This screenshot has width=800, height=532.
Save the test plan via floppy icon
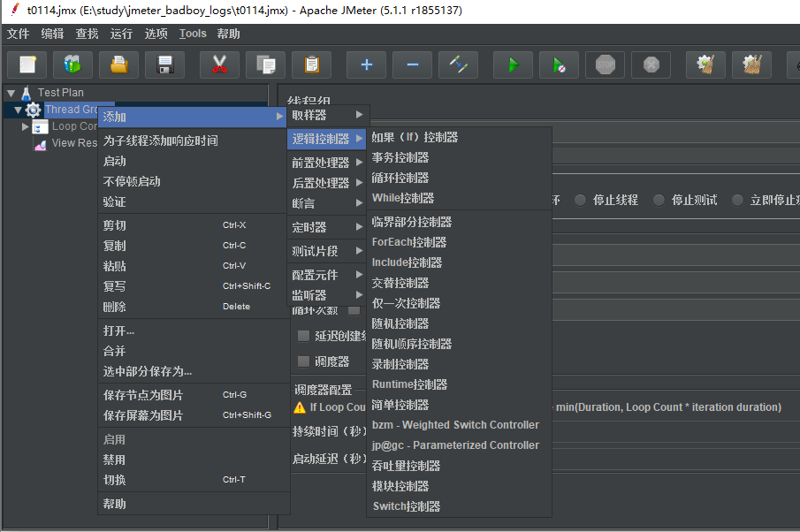(x=164, y=65)
